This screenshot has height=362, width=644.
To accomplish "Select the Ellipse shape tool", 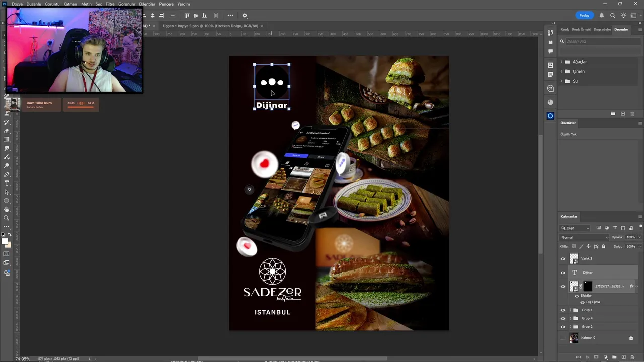I will (7, 201).
